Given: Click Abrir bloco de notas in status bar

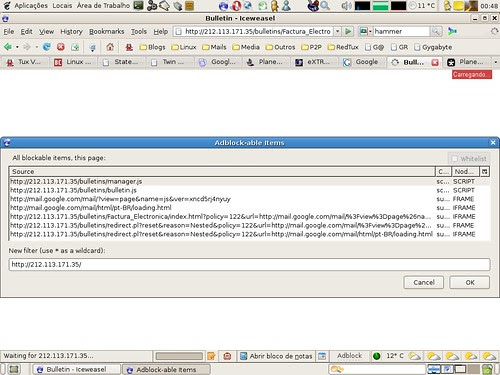Looking at the screenshot, I should [277, 356].
